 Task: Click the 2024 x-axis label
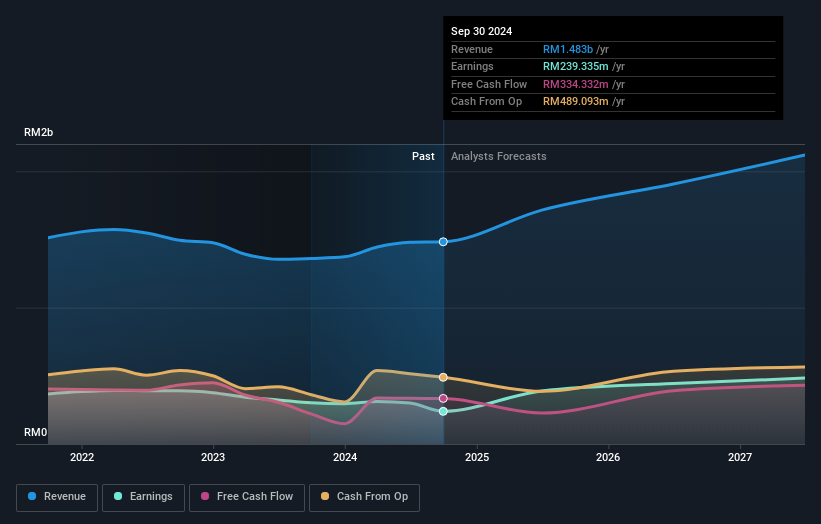(x=345, y=458)
